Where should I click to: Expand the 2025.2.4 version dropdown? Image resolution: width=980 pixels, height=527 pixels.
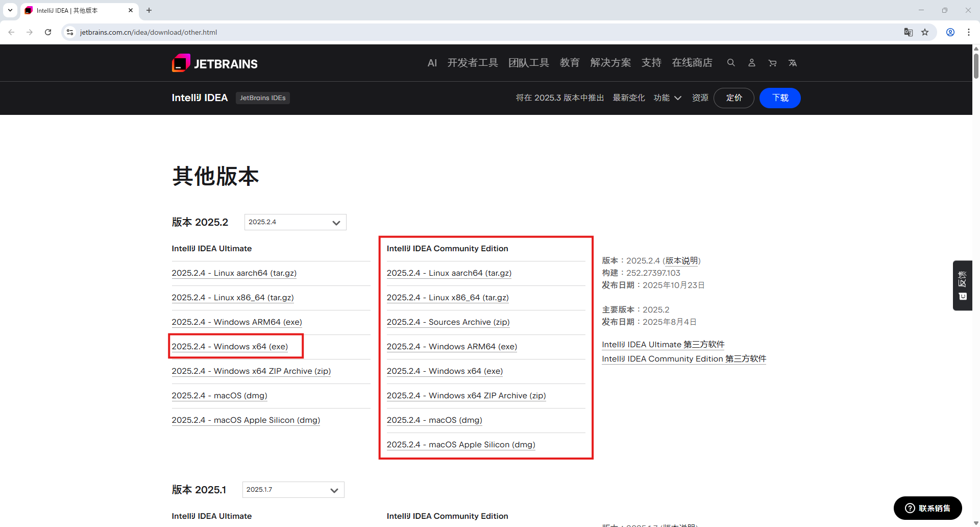point(296,222)
